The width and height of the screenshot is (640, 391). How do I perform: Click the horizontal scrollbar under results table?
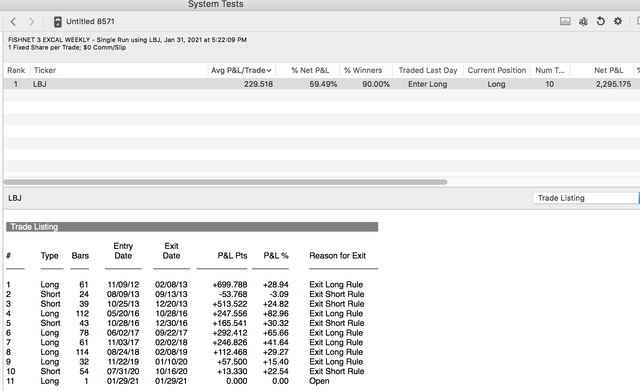(x=225, y=182)
